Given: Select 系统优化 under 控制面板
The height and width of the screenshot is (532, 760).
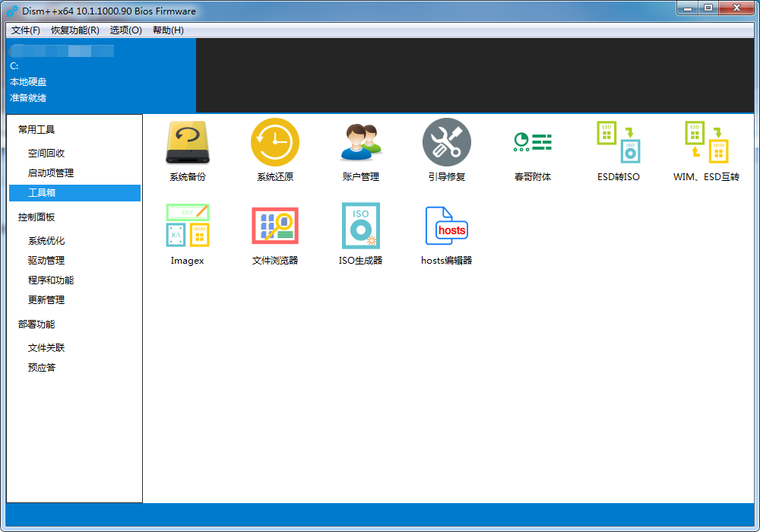Looking at the screenshot, I should (x=46, y=241).
